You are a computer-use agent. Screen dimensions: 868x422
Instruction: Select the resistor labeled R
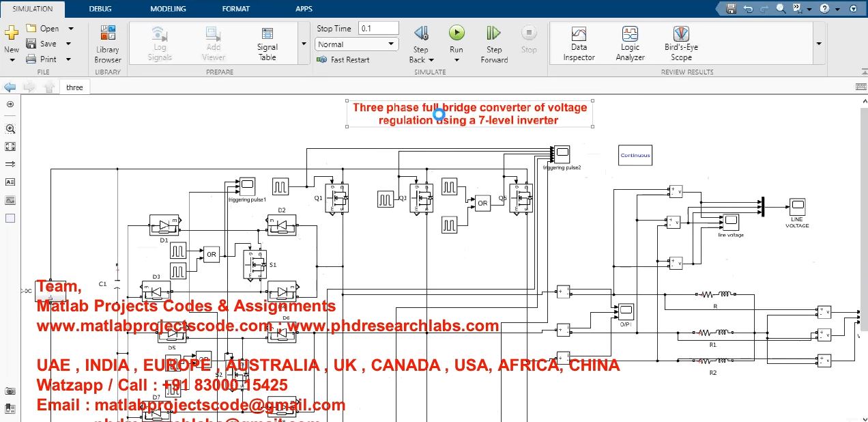click(714, 294)
